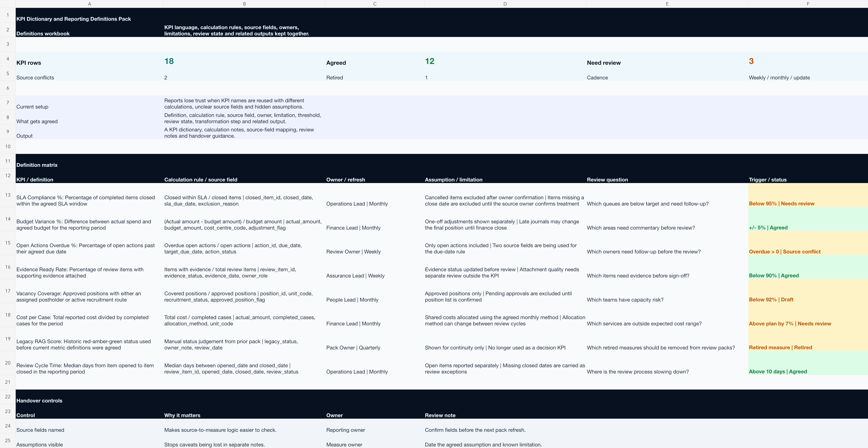The width and height of the screenshot is (868, 448).
Task: Click the KPI rows value '18'
Action: 169,61
